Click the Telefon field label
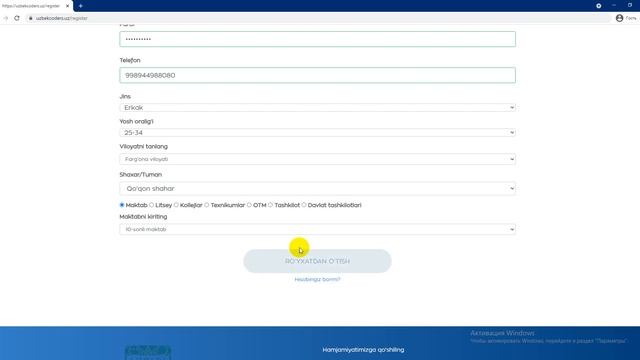This screenshot has width=640, height=360. 130,60
